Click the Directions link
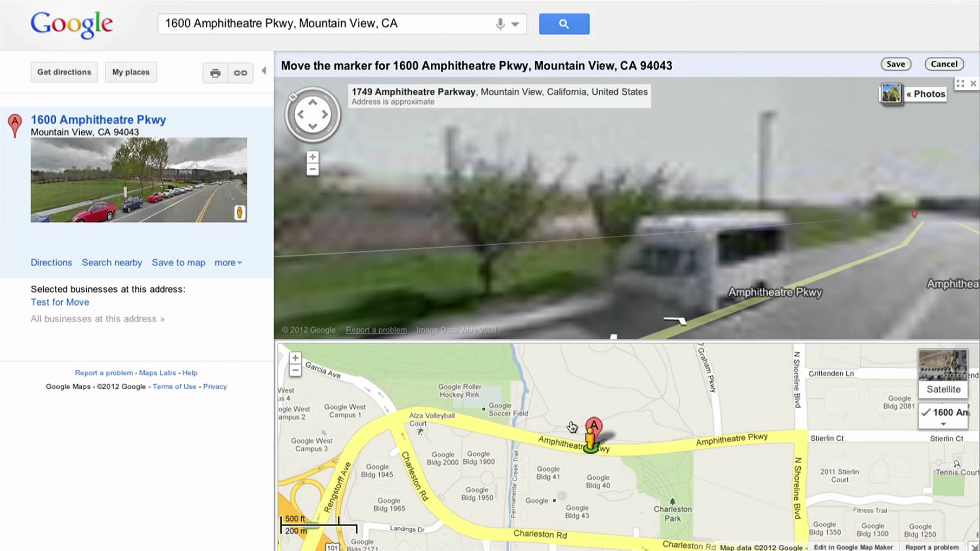The height and width of the screenshot is (551, 980). (x=51, y=263)
